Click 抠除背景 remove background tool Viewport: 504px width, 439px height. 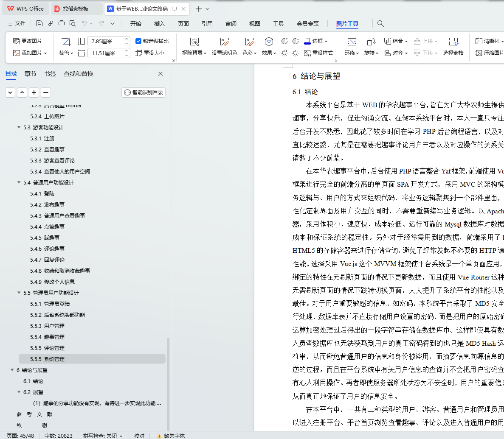click(x=194, y=47)
